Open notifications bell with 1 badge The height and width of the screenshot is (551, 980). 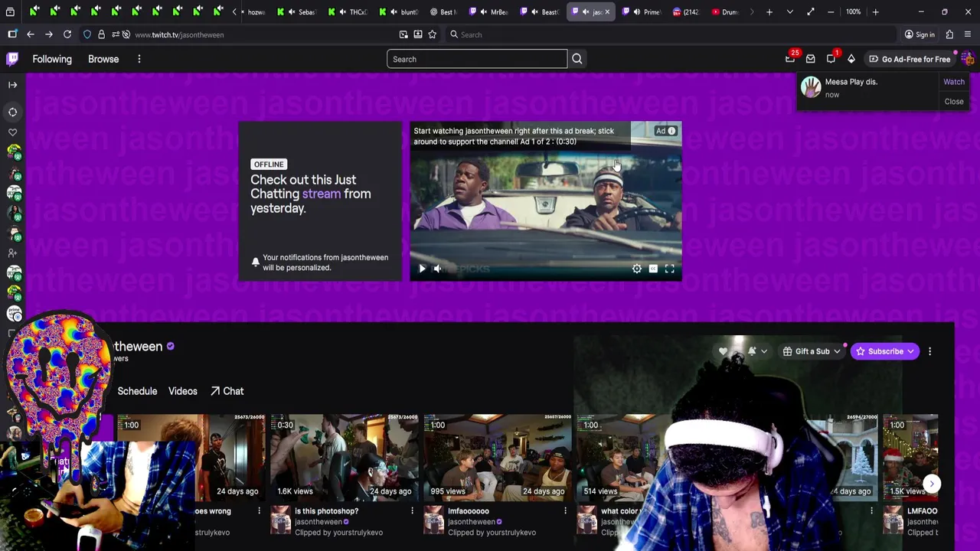coord(831,59)
